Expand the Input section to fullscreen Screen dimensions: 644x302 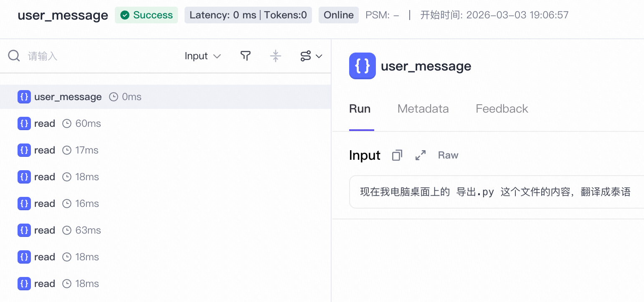[x=421, y=155]
